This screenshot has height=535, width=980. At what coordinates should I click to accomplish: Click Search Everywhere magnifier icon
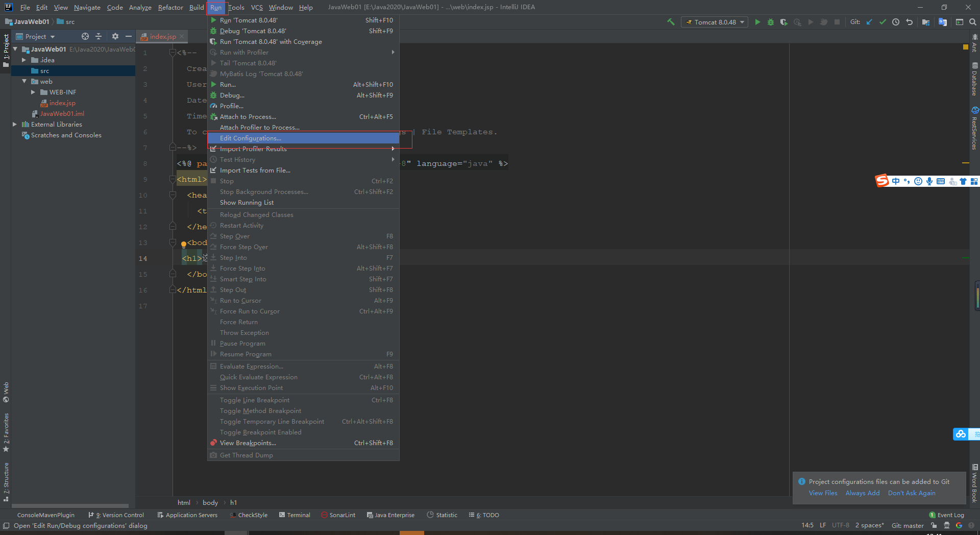973,22
